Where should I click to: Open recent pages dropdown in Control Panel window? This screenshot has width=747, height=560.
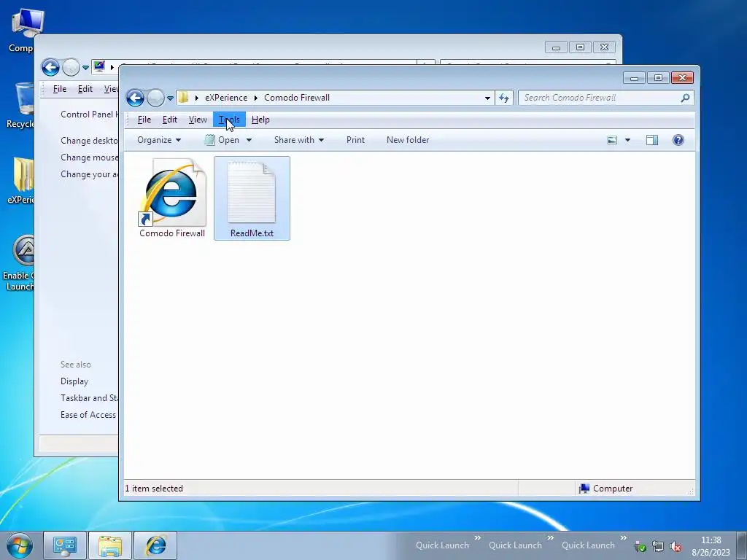86,68
